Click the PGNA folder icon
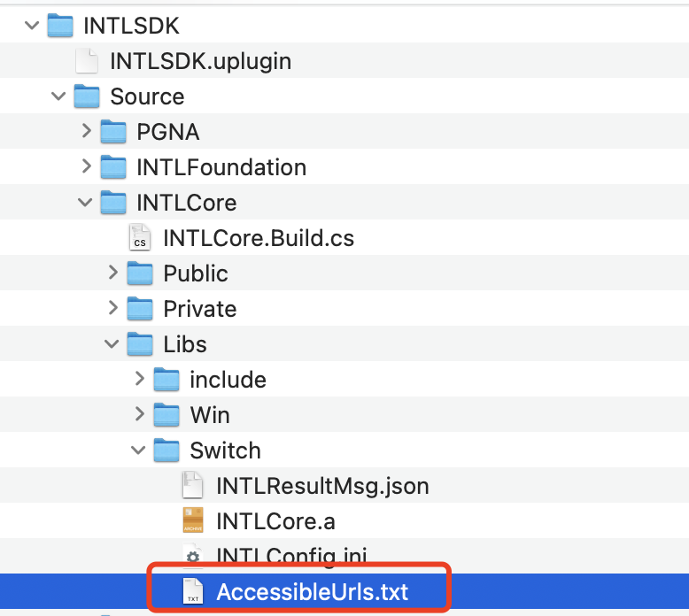 (x=113, y=132)
